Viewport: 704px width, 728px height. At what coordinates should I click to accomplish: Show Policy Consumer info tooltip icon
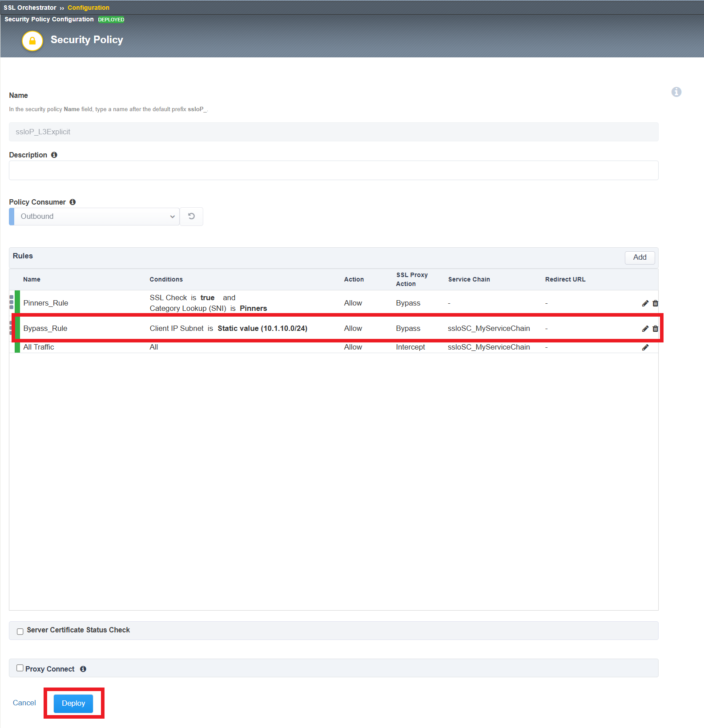pos(72,202)
